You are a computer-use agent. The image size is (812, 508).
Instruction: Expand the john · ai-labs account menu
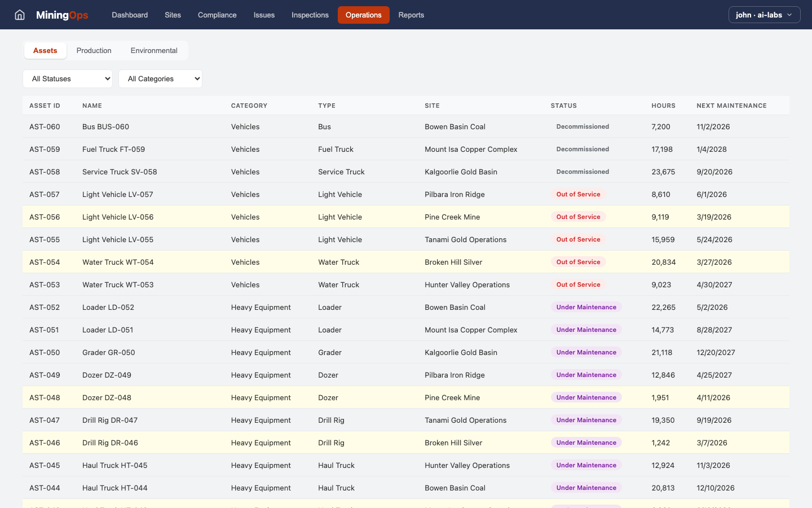[764, 15]
